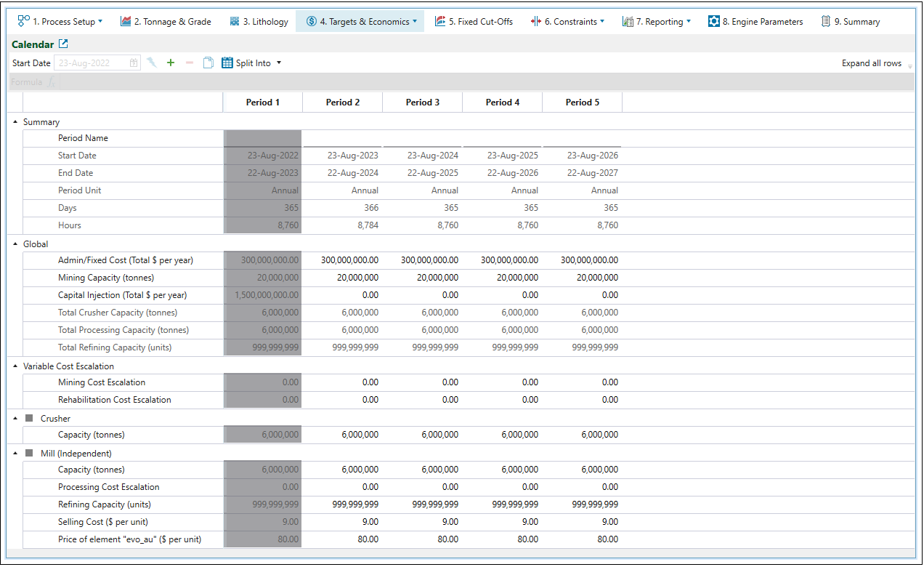Select Period 5 Mill Refining Capacity 999,999,999
The width and height of the screenshot is (924, 567).
click(583, 504)
